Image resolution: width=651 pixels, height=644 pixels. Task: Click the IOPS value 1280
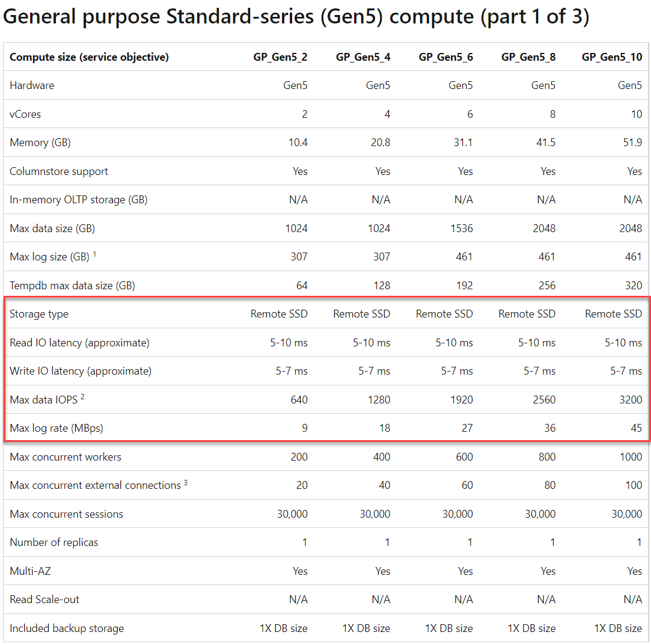(x=379, y=400)
